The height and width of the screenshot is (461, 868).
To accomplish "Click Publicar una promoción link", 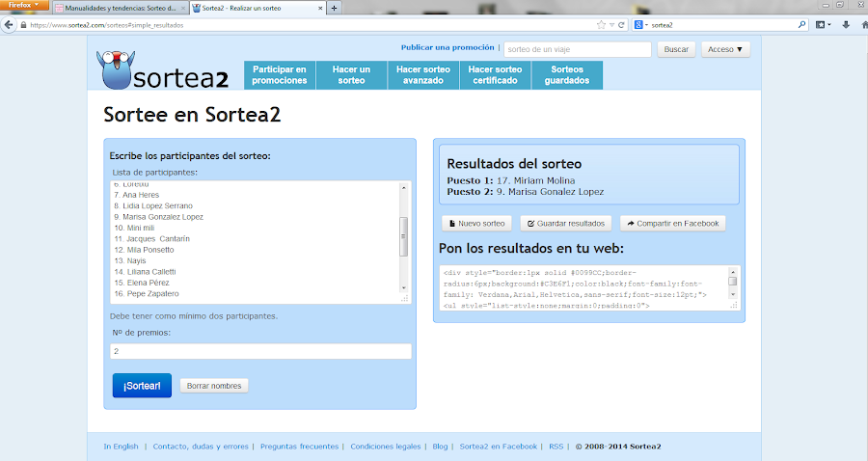I will tap(448, 47).
